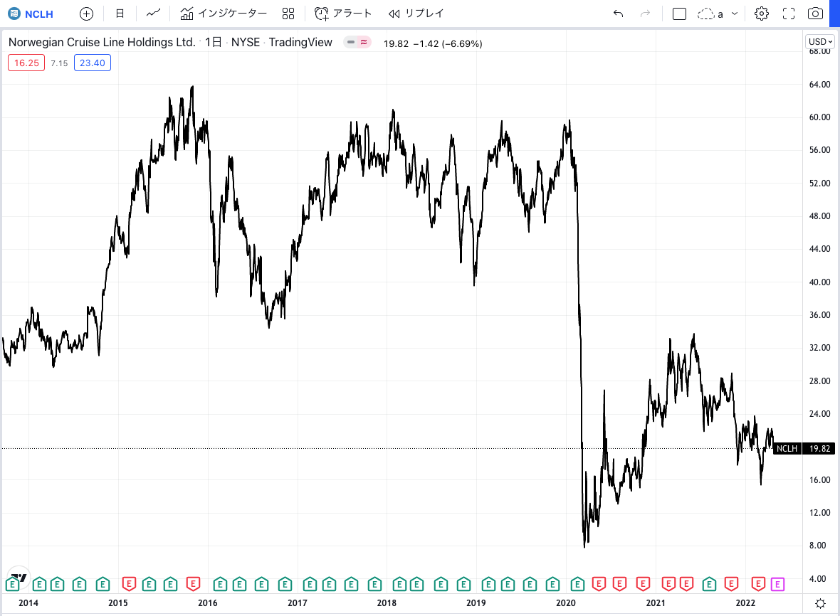Click the red sell price 16.25 button
Viewport: 840px width, 616px height.
point(26,63)
